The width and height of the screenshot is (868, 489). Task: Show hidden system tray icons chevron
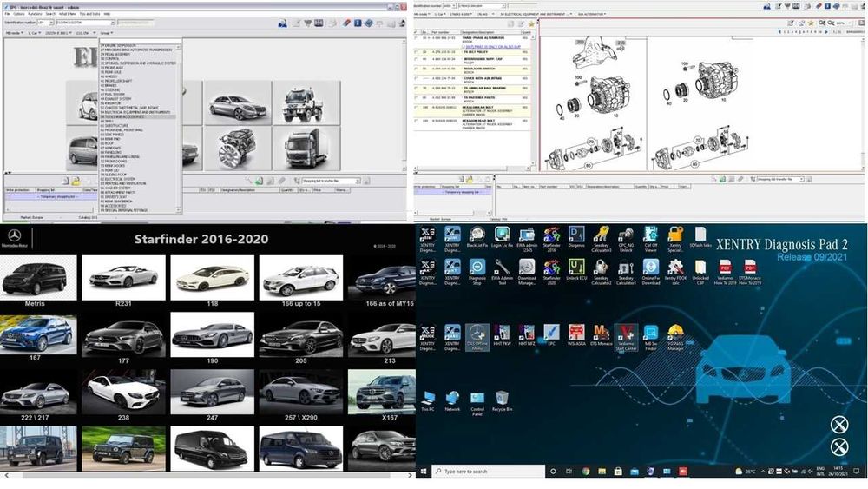[x=763, y=472]
